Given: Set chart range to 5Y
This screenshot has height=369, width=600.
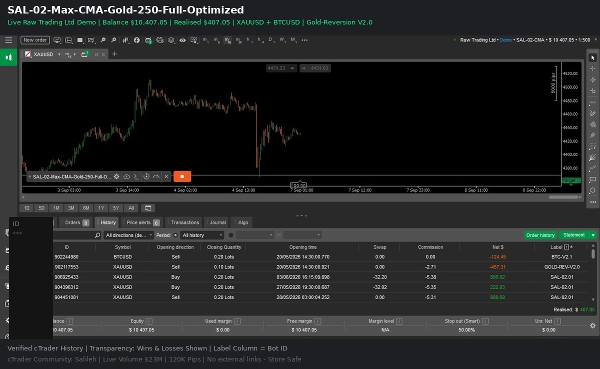Looking at the screenshot, I should coord(116,208).
